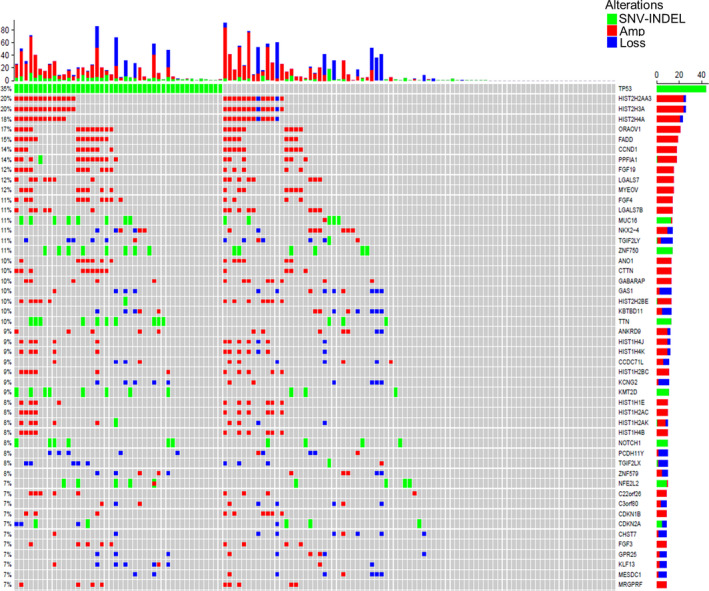Select the NFE2L2 gene label

point(629,483)
